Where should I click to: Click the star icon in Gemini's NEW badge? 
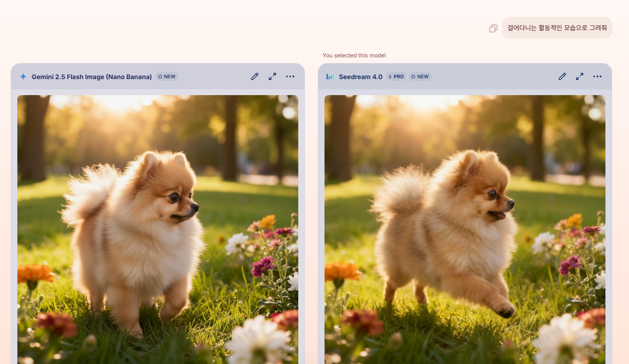[160, 76]
